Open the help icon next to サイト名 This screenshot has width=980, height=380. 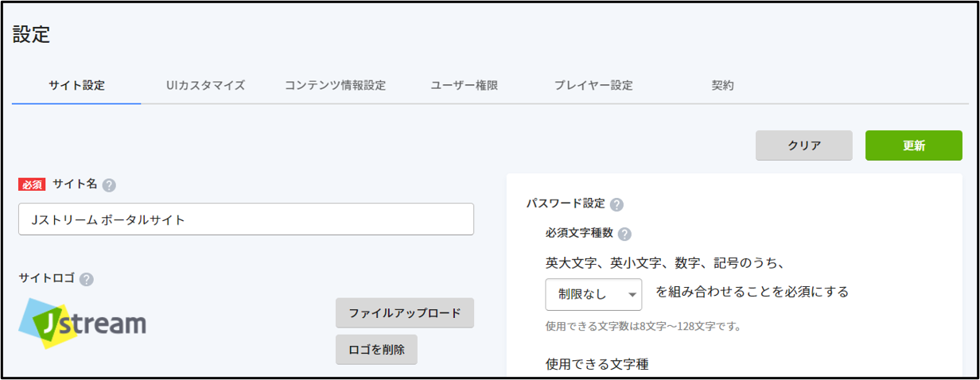point(109,185)
